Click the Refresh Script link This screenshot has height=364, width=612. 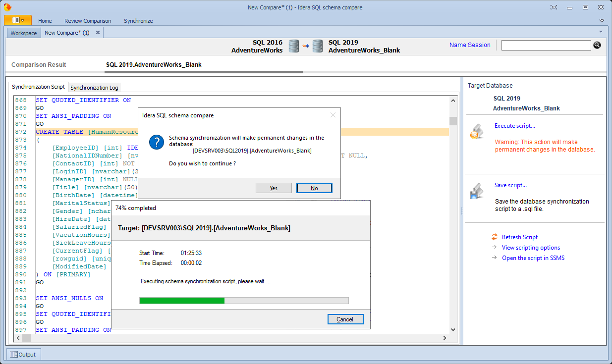click(x=520, y=237)
